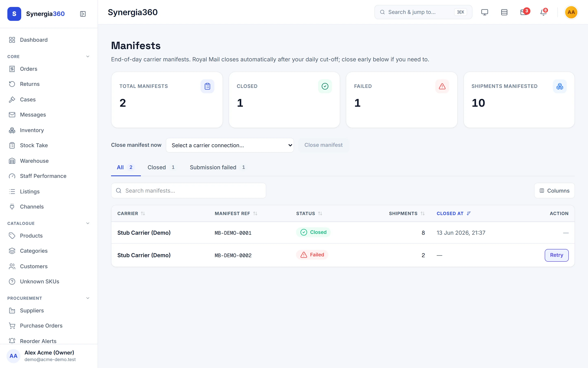
Task: Click the Suppliers factory icon
Action: pyautogui.click(x=12, y=311)
